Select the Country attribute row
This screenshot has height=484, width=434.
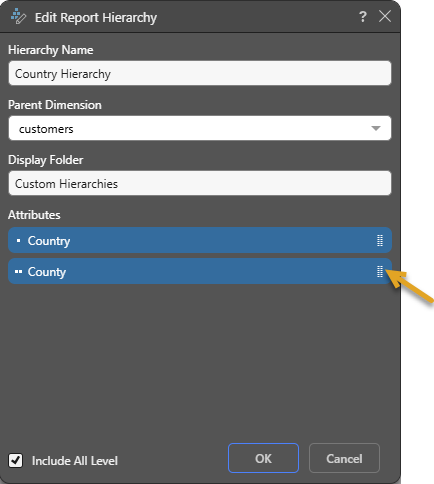(200, 240)
